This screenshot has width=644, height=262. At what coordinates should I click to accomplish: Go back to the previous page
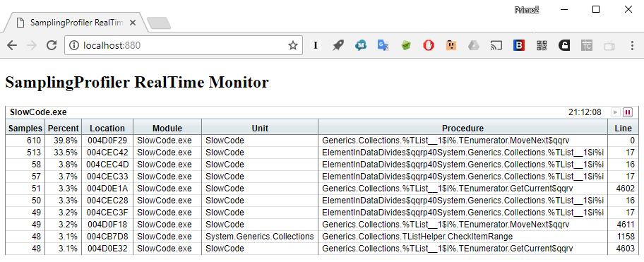[x=12, y=45]
